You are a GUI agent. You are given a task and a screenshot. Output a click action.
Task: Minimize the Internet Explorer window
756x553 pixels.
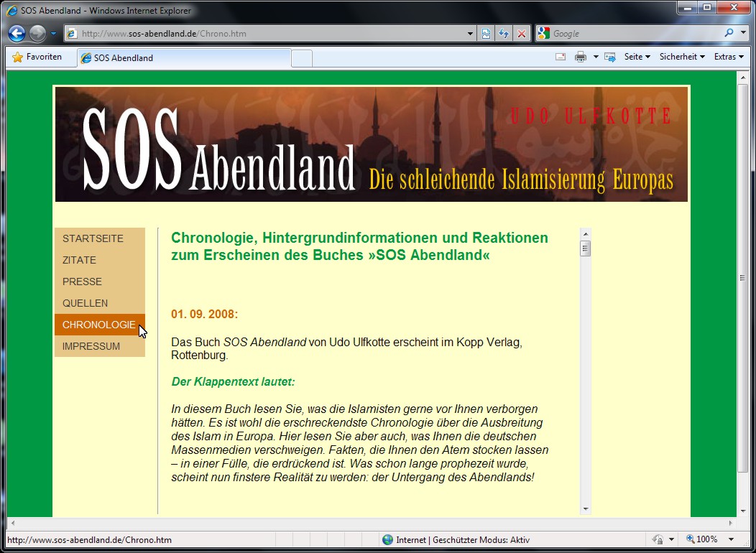pos(687,7)
